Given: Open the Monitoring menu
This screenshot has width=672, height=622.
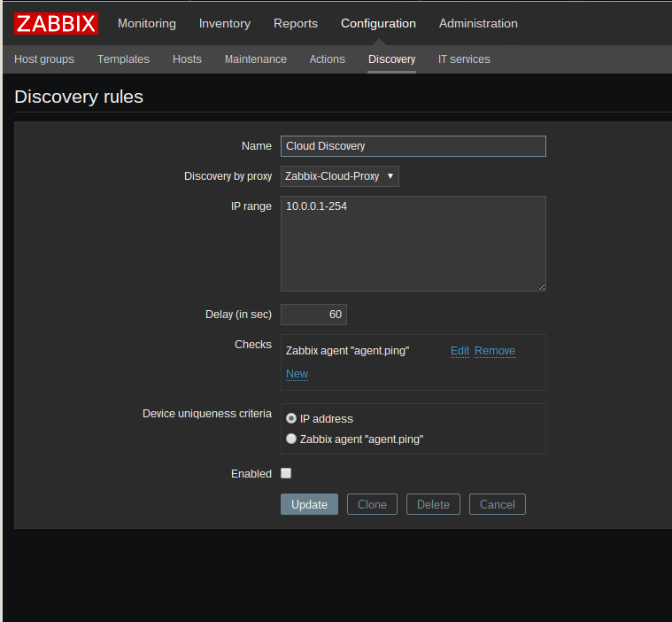Looking at the screenshot, I should coord(146,24).
